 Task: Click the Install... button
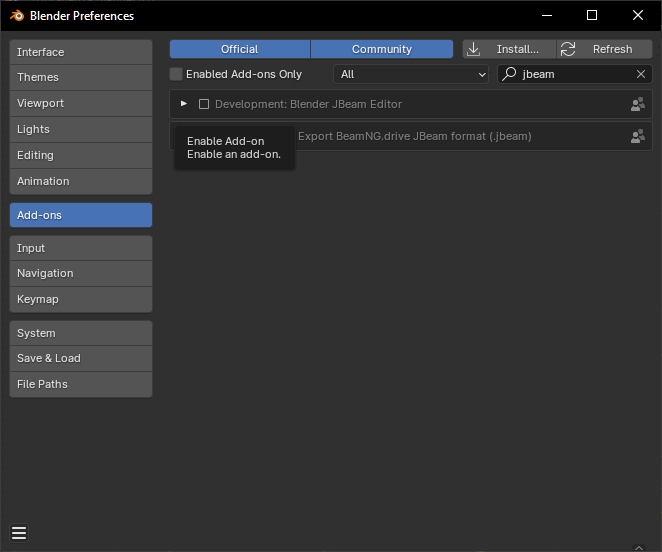click(x=509, y=49)
